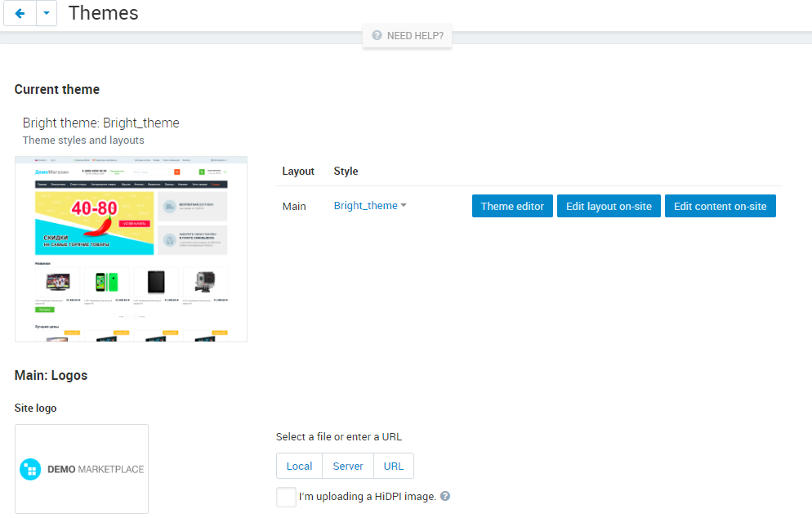
Task: Click the caret arrow beside Bright_theme
Action: click(x=404, y=205)
